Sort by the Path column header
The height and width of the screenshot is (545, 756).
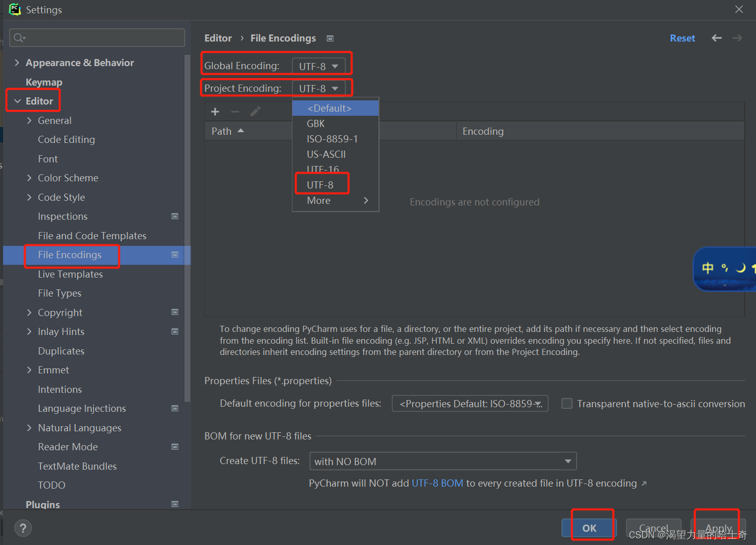pos(330,131)
